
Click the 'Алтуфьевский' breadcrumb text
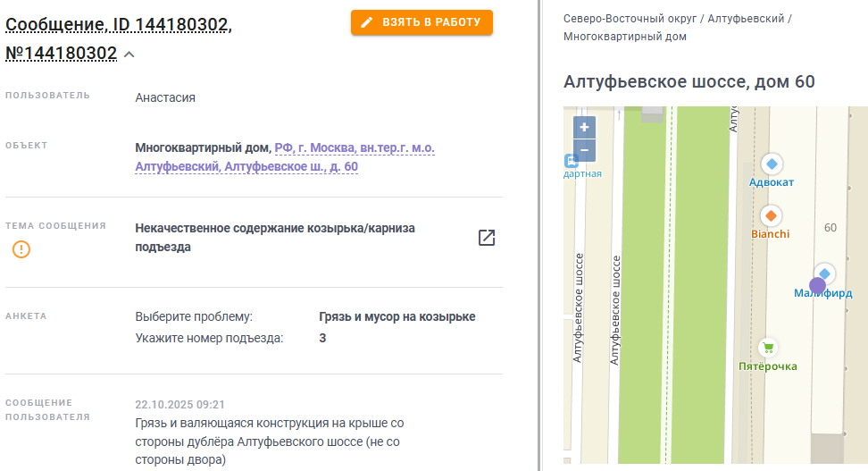point(746,18)
